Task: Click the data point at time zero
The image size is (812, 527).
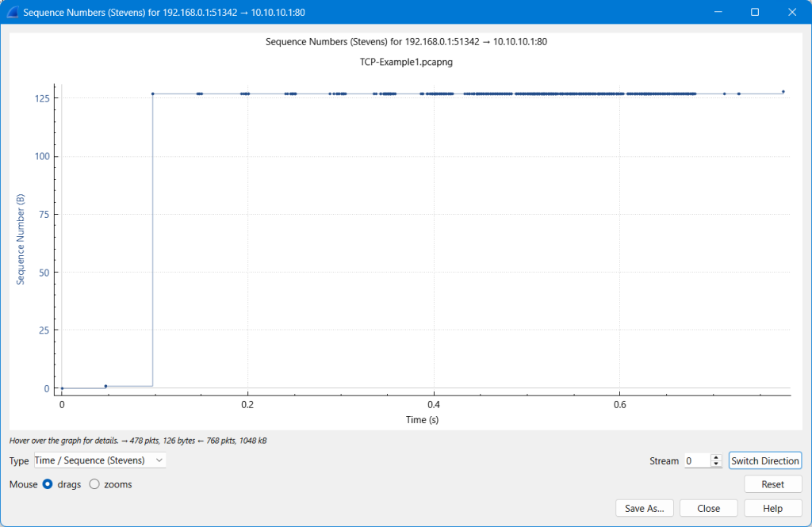Action: pyautogui.click(x=62, y=388)
